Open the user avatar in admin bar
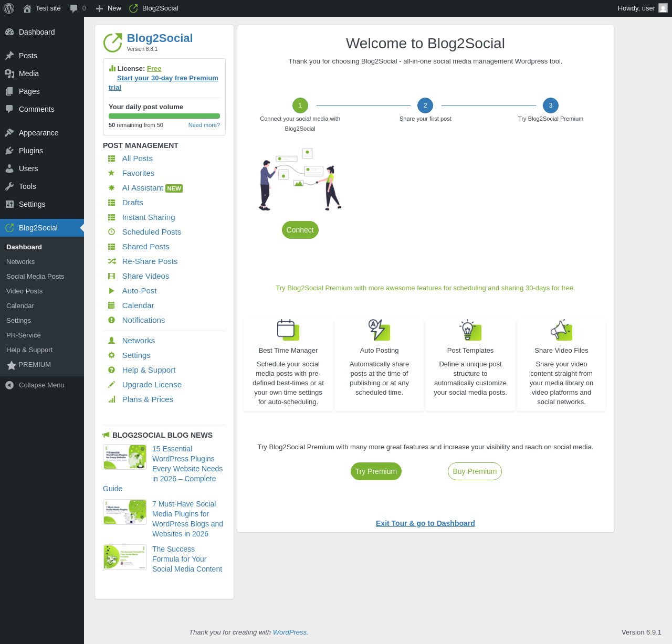This screenshot has height=644, width=672. coord(663,8)
